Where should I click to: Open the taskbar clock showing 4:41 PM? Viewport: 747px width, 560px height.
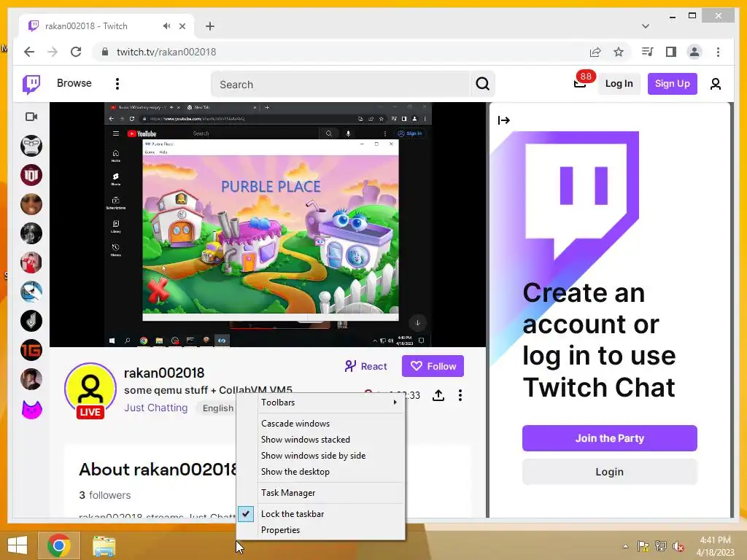(715, 546)
